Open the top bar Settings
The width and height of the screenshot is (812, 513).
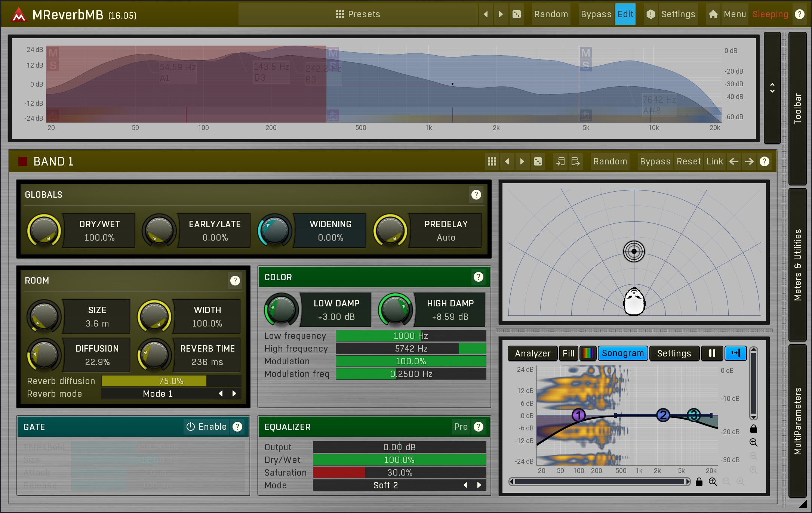tap(678, 14)
